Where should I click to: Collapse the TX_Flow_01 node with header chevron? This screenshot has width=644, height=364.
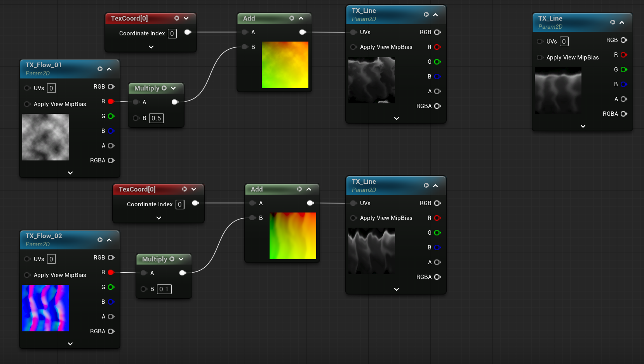point(109,69)
